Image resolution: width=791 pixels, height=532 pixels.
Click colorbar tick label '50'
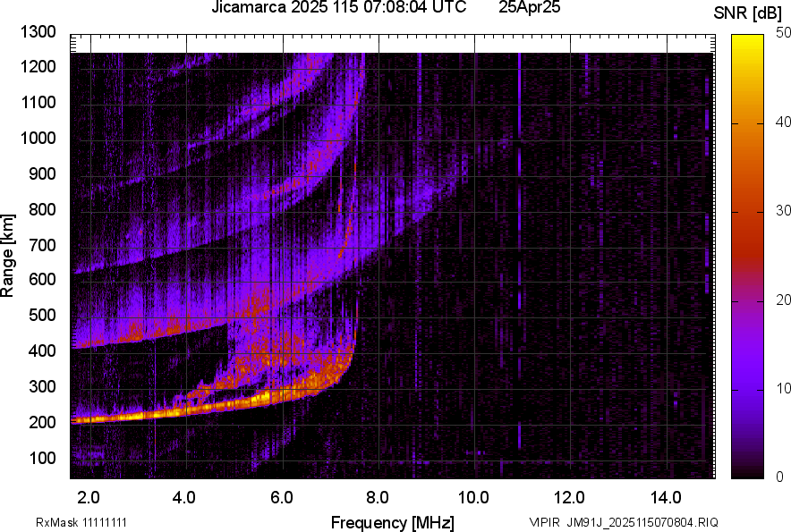pos(783,33)
